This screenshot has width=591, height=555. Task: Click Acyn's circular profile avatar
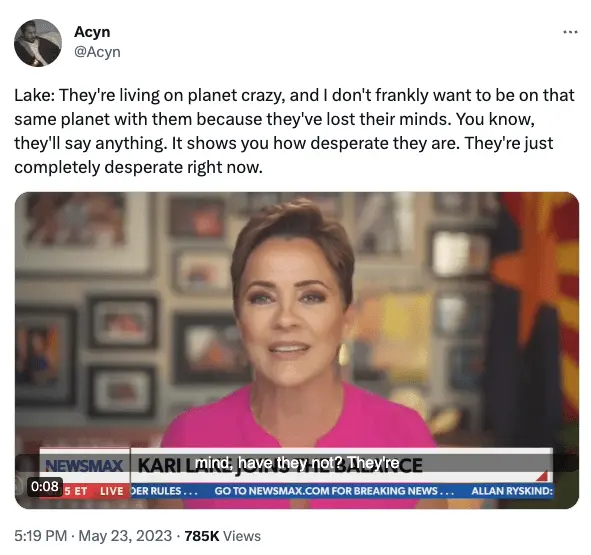coord(38,43)
